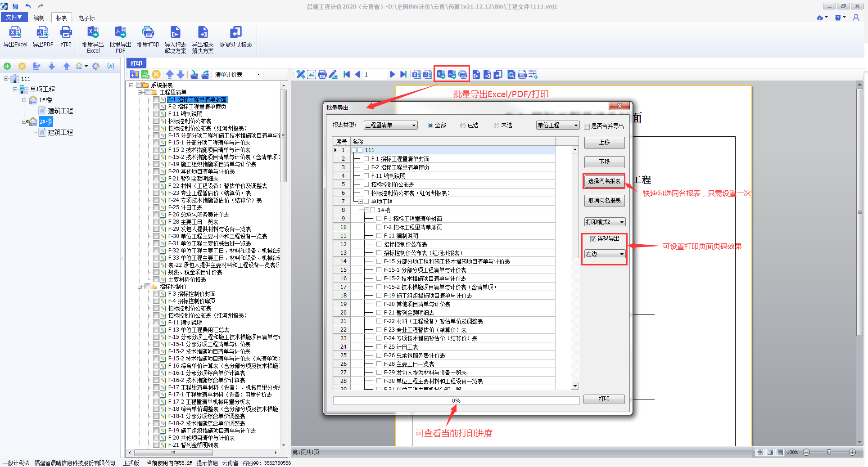Screen dimensions: 868x467
Task: Check dialog row 14 F-15 checkbox
Action: pos(379,261)
